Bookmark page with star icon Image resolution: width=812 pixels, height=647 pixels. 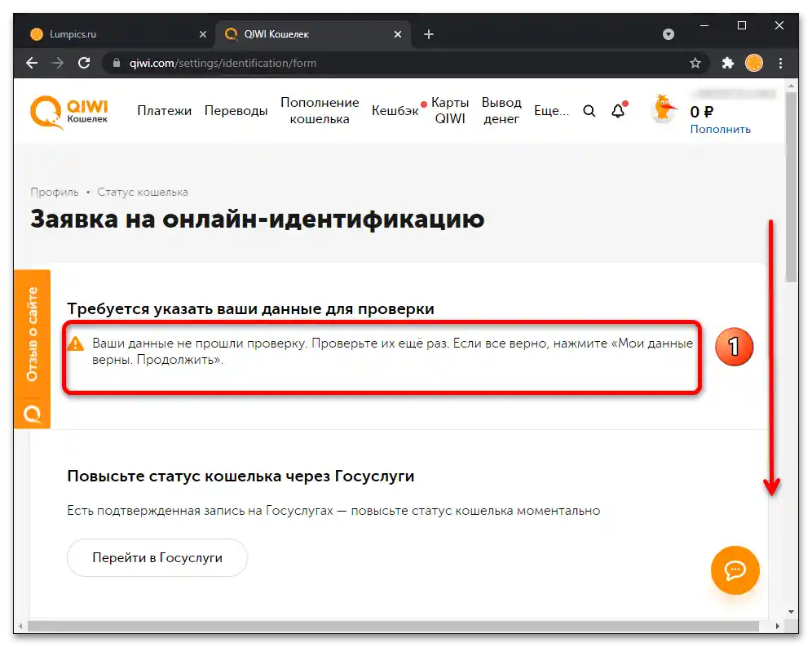coord(695,64)
